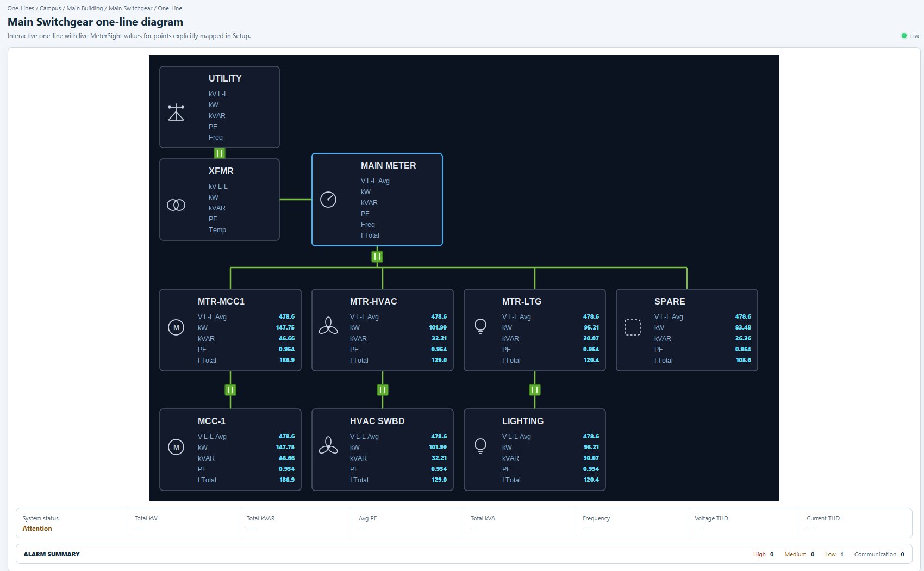The width and height of the screenshot is (924, 571).
Task: Click the Current THD summary tile
Action: tap(856, 523)
